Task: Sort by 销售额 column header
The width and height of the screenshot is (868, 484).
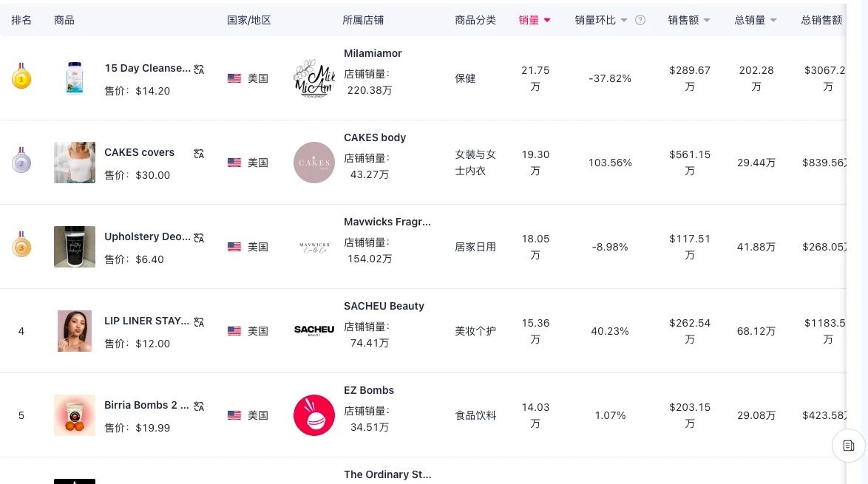Action: [689, 21]
